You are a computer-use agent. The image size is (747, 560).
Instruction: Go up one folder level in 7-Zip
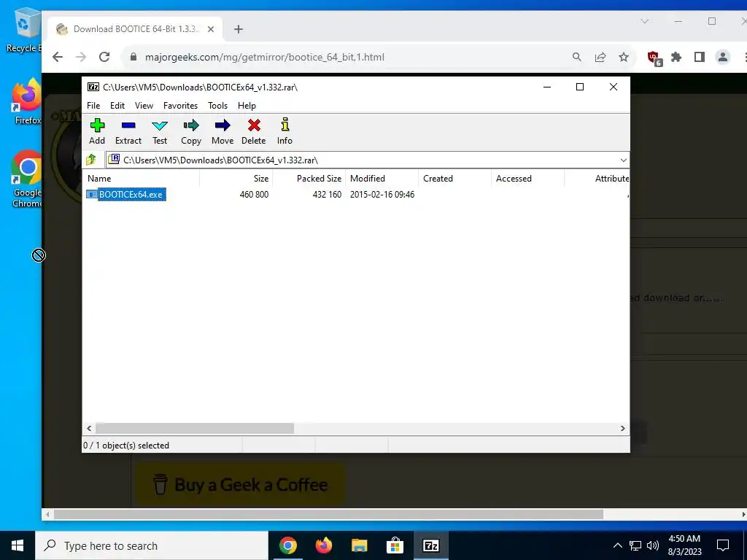[91, 160]
